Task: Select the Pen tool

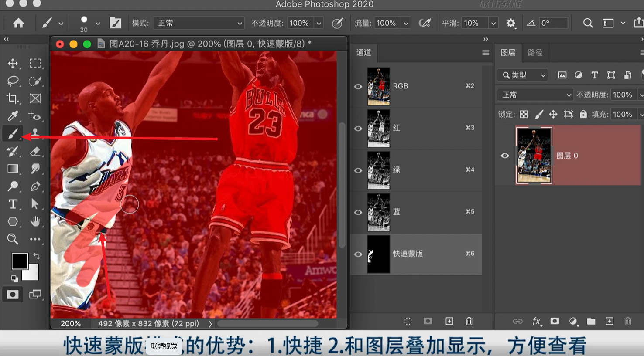Action: [35, 186]
